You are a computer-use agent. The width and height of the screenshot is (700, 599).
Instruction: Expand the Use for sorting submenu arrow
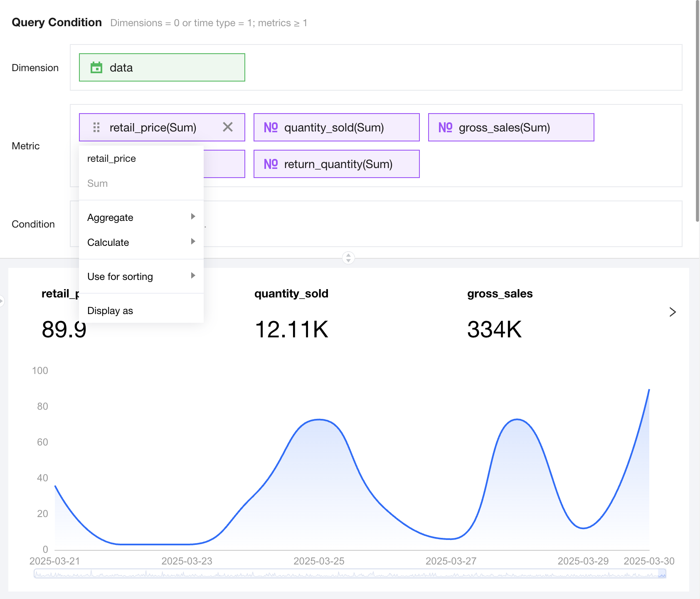pos(193,276)
